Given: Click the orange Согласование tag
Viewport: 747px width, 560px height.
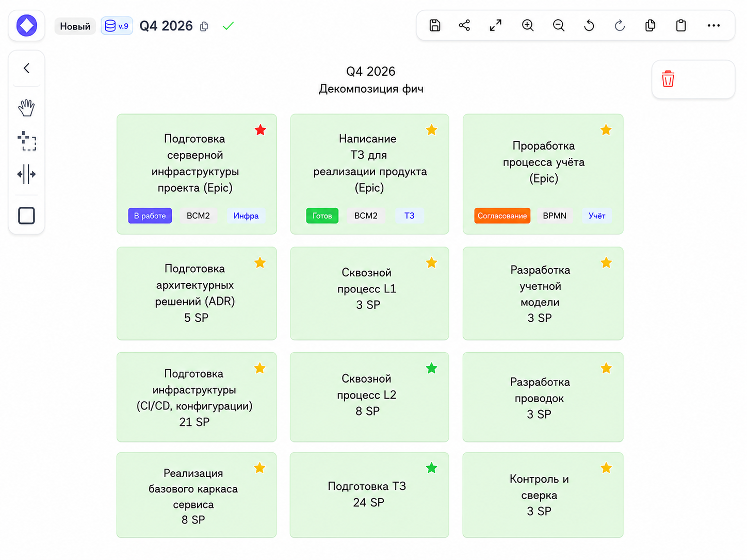Looking at the screenshot, I should coord(502,216).
